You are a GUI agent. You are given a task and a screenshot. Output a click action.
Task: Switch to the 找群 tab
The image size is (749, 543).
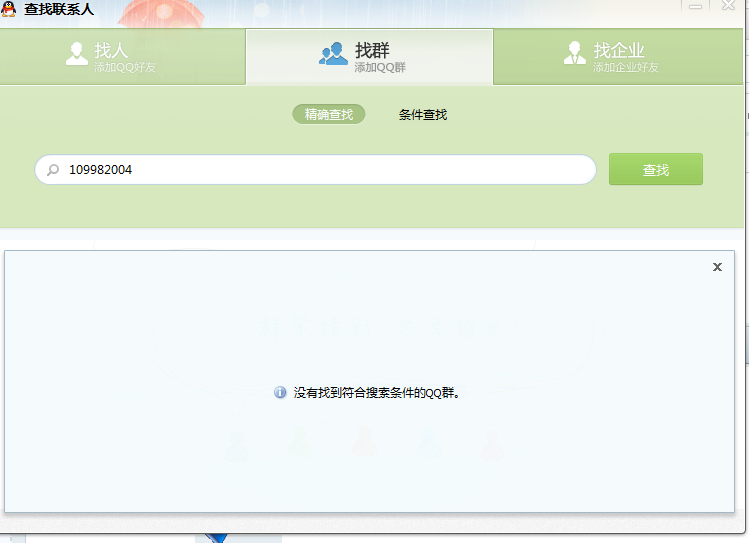tap(369, 56)
